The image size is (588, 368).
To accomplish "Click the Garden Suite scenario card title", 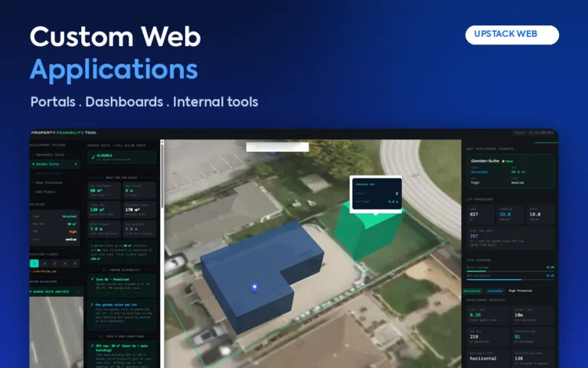I will pos(485,161).
